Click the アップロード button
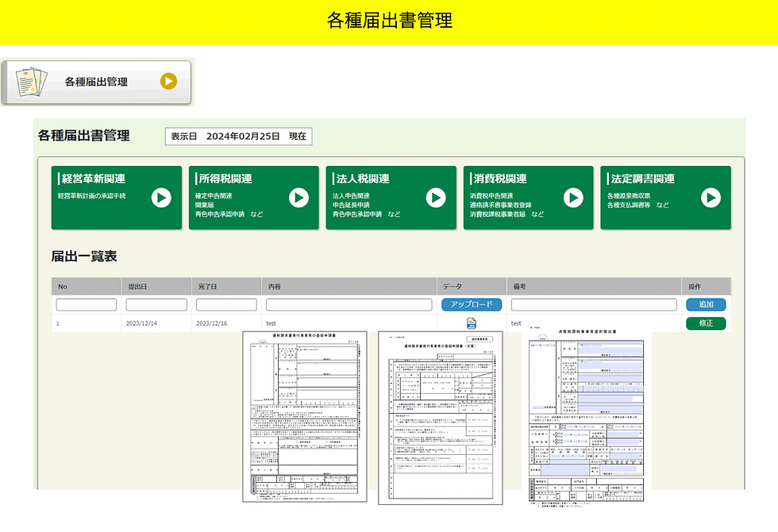778x532 pixels. pyautogui.click(x=472, y=304)
